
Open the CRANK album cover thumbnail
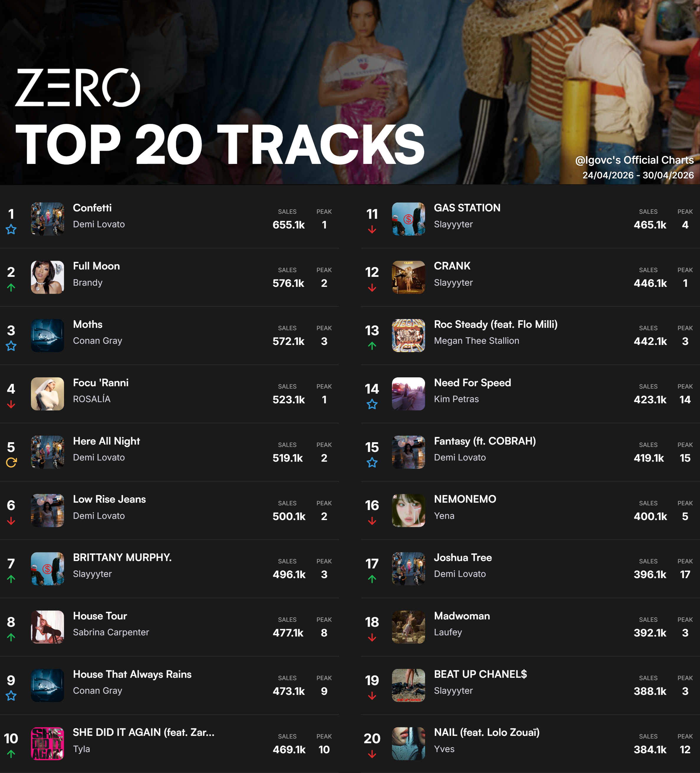(408, 277)
